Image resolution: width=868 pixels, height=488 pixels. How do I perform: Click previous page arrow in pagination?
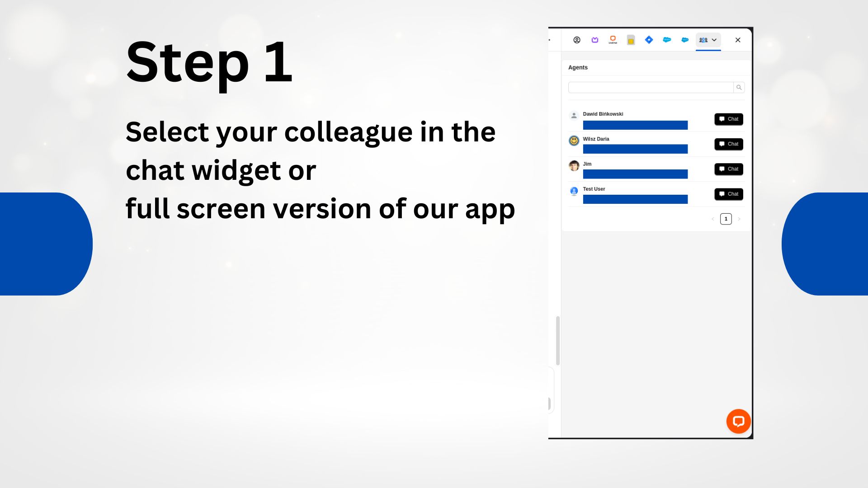point(713,219)
